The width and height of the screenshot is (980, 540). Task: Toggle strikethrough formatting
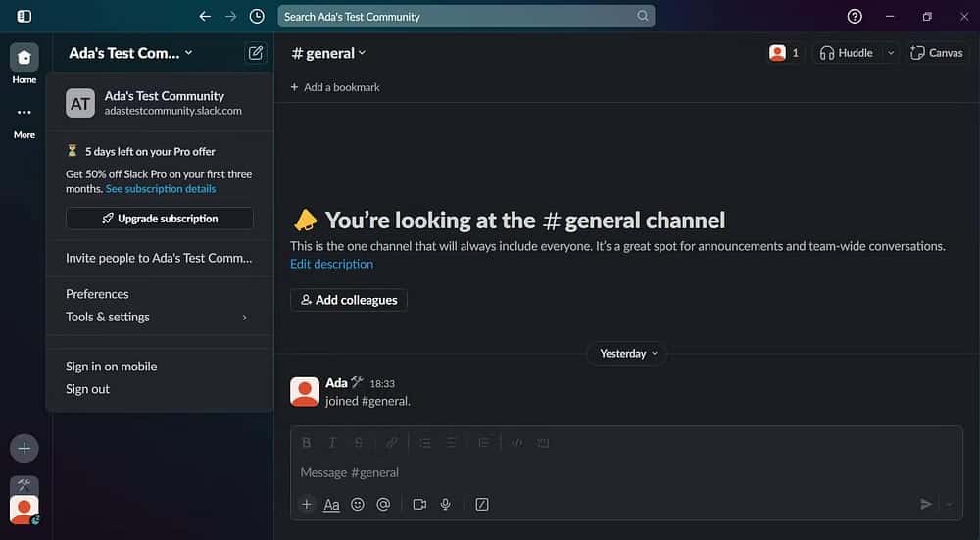[x=359, y=443]
